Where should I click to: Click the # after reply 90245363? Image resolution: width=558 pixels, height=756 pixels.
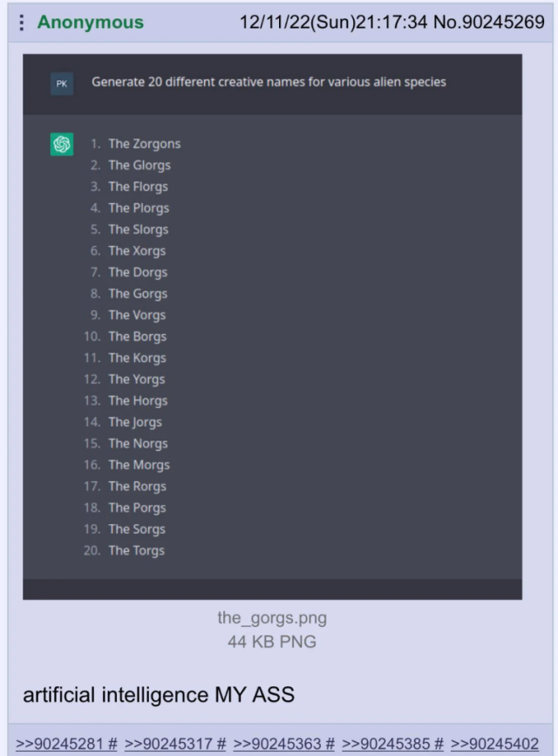click(x=329, y=744)
